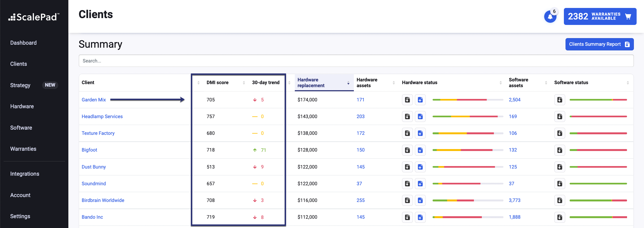Open the Strategy sidebar item
644x228 pixels.
click(x=20, y=85)
